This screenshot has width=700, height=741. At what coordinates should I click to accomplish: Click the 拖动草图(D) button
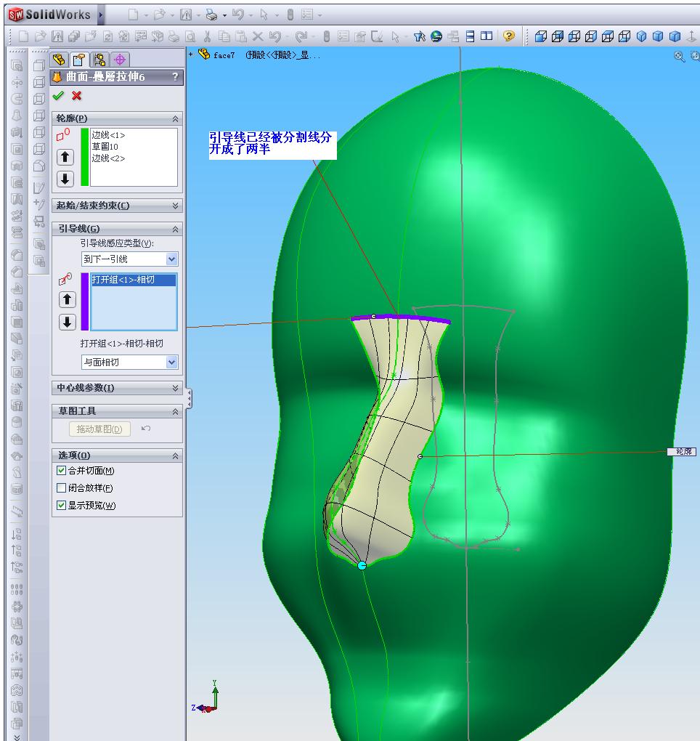pos(99,429)
